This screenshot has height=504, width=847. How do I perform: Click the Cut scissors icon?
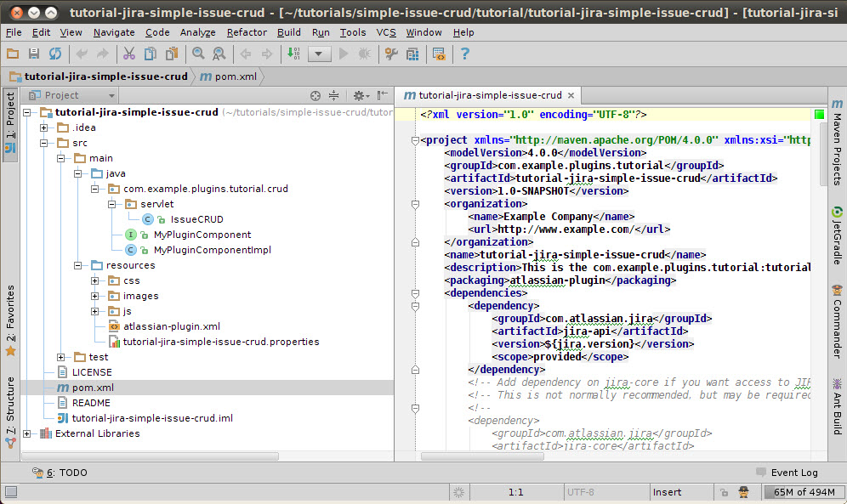128,54
